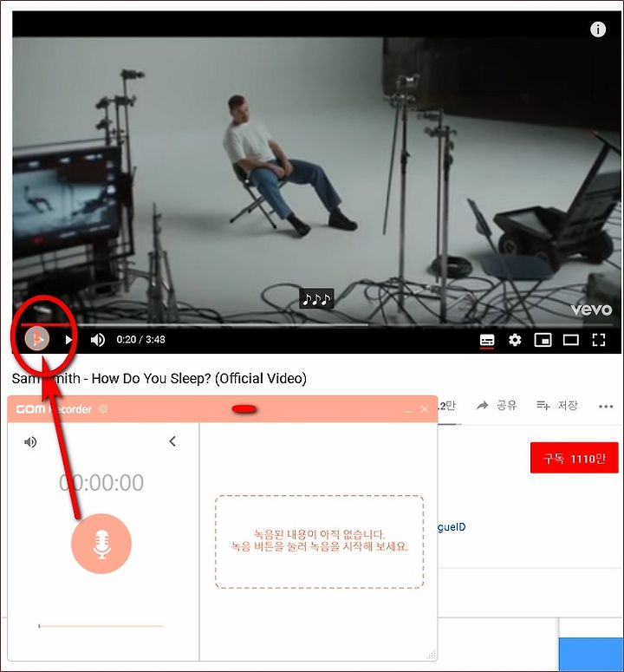Adjust the GOM Recorder playback slider
The image size is (624, 672).
(x=101, y=626)
